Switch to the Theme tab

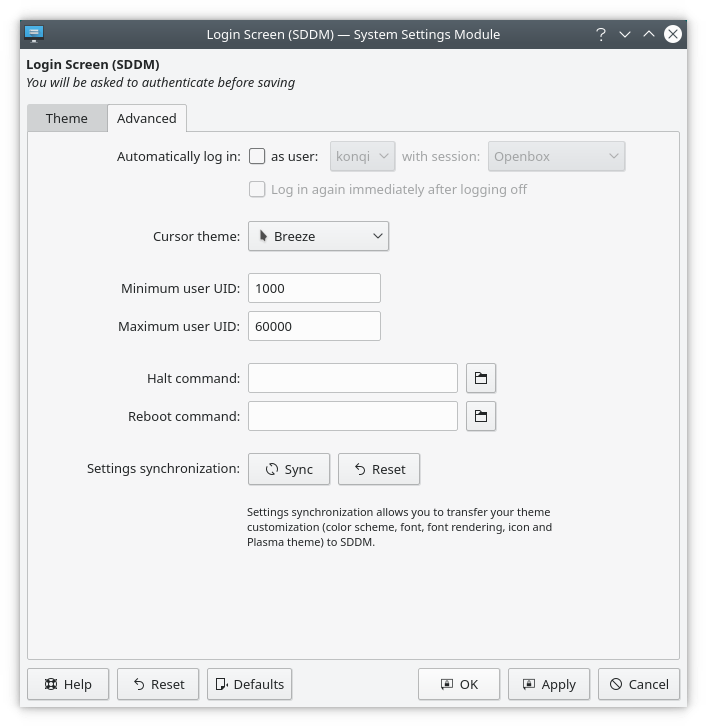pyautogui.click(x=67, y=118)
